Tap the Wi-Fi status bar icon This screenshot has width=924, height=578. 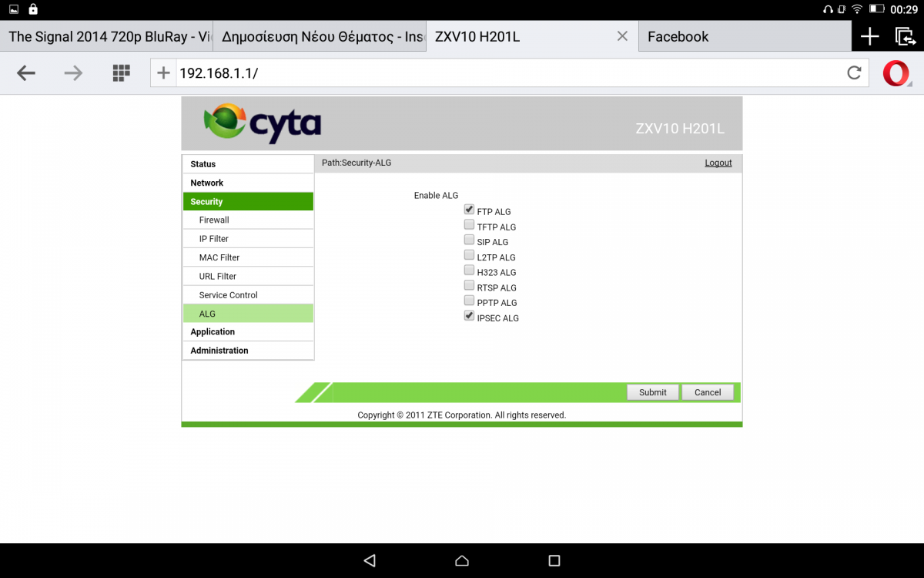coord(857,9)
